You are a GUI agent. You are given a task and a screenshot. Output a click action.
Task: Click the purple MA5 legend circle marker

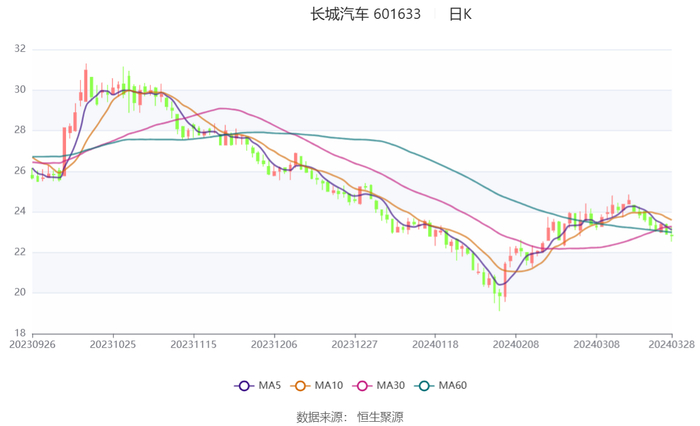click(243, 386)
